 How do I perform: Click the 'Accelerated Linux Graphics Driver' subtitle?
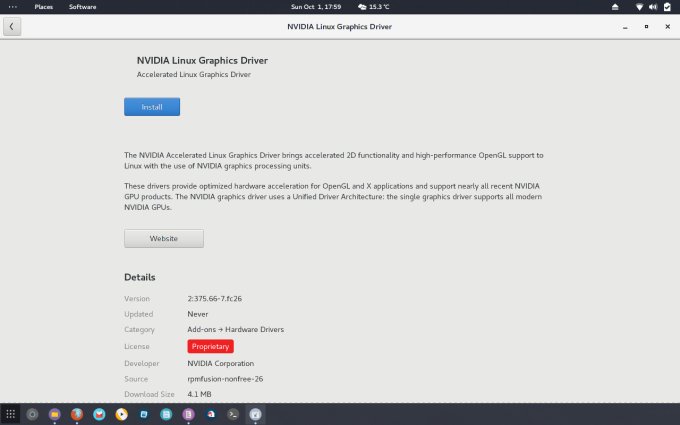click(x=194, y=75)
